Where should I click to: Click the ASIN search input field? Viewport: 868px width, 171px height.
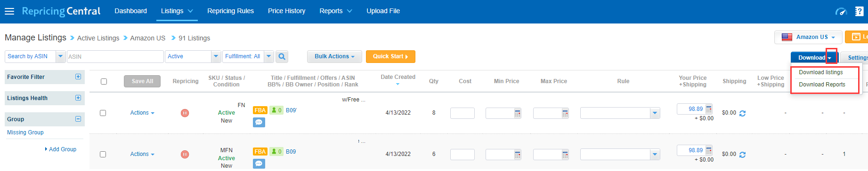[115, 56]
